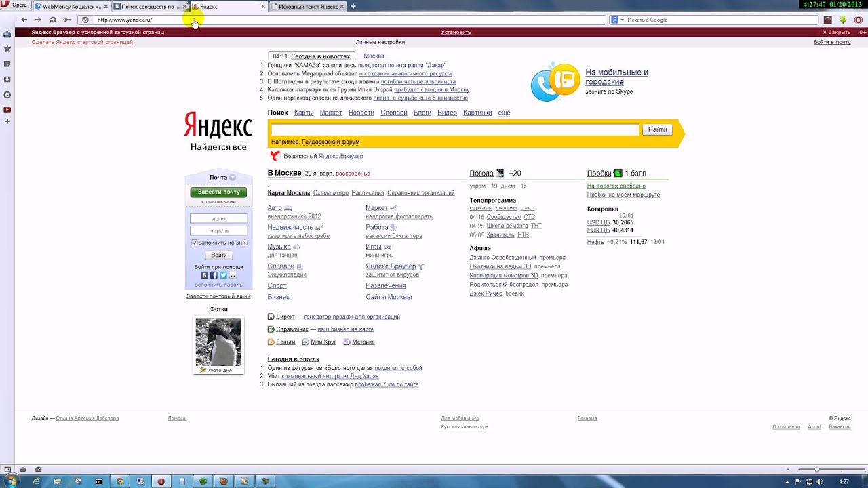This screenshot has height=488, width=868.
Task: Open the Карты service link above search
Action: [304, 113]
